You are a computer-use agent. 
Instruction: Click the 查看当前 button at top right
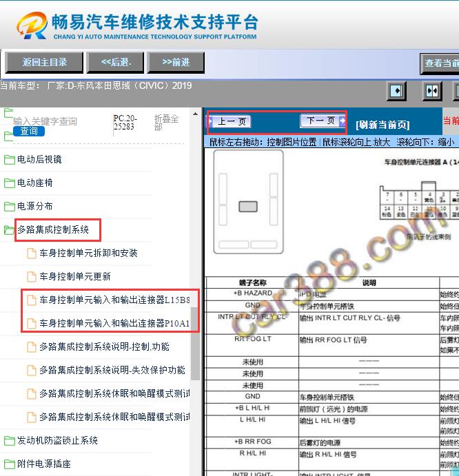440,63
